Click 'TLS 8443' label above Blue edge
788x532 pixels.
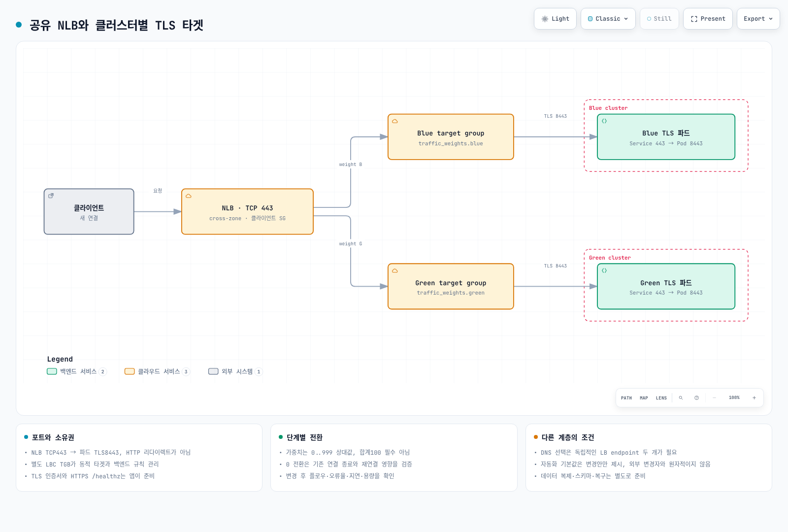pyautogui.click(x=556, y=116)
